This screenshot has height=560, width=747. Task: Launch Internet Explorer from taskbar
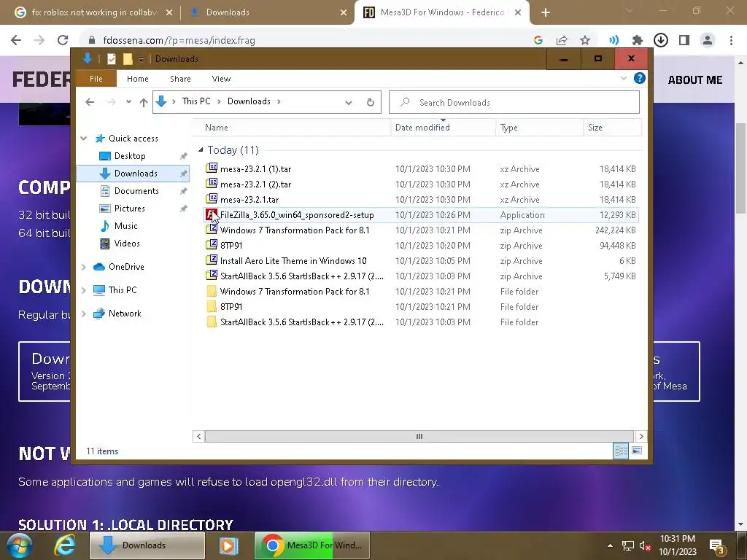(65, 545)
